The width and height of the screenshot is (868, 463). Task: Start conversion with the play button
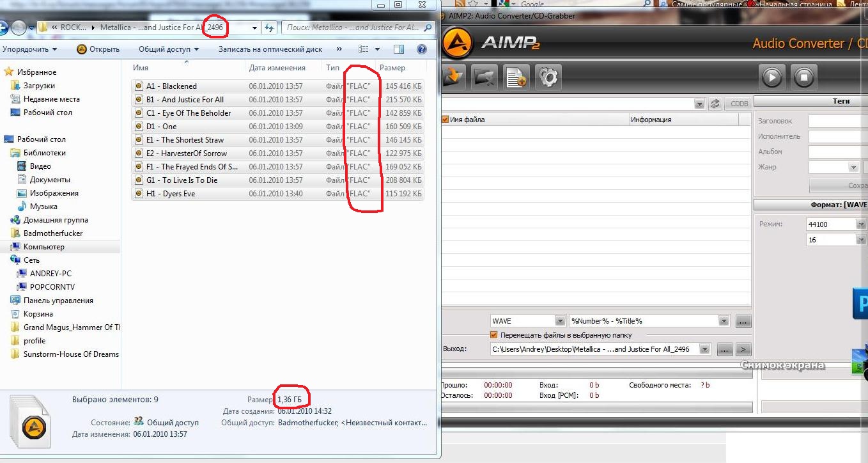[771, 77]
